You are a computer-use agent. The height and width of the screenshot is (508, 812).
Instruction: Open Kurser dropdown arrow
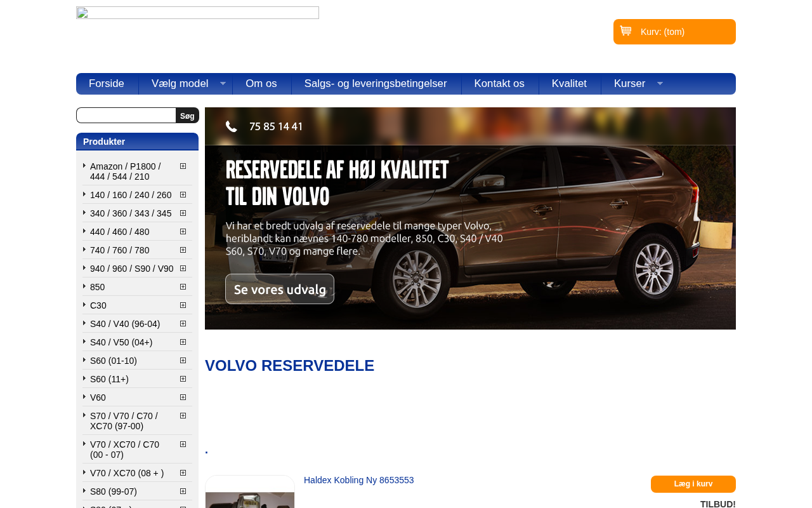660,84
